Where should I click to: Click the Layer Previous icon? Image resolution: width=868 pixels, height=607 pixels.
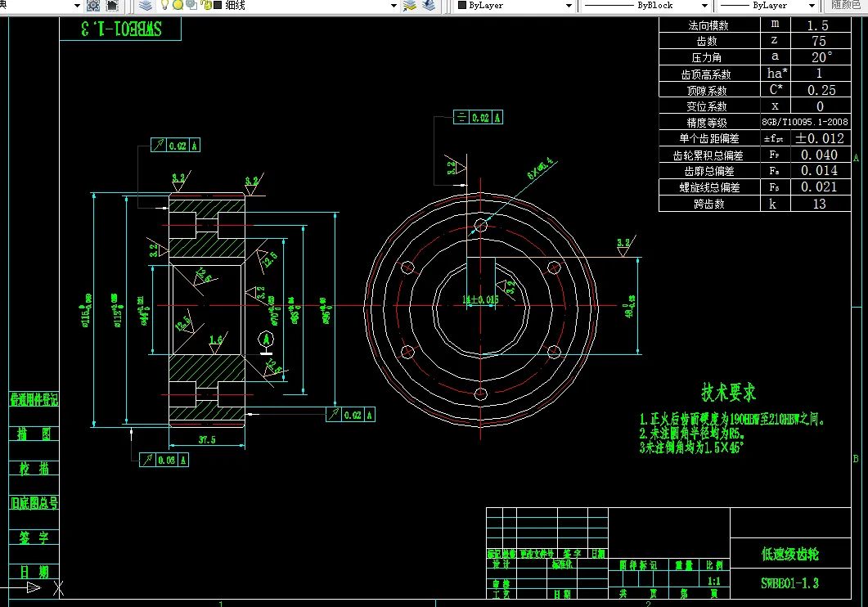pyautogui.click(x=429, y=6)
